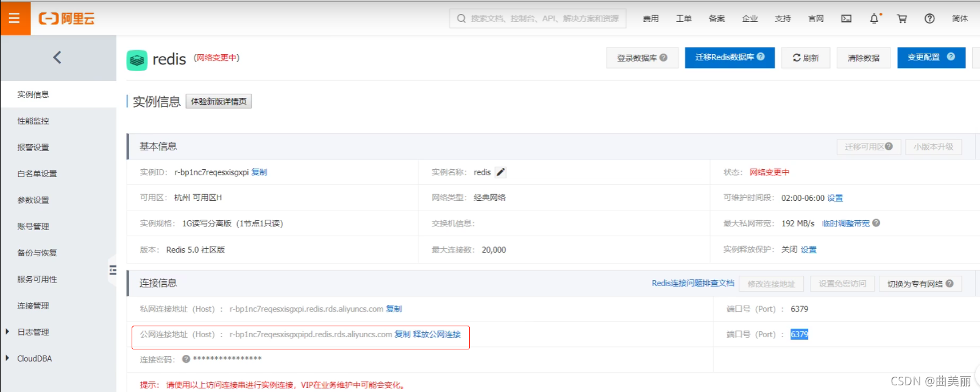Copy private network host via 复制
980x392 pixels.
[394, 309]
